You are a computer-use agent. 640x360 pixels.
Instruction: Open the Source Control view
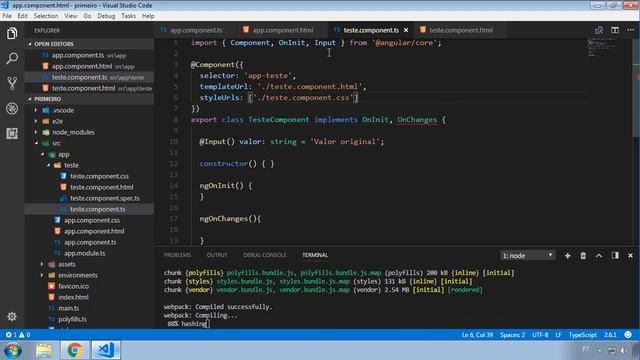(12, 83)
